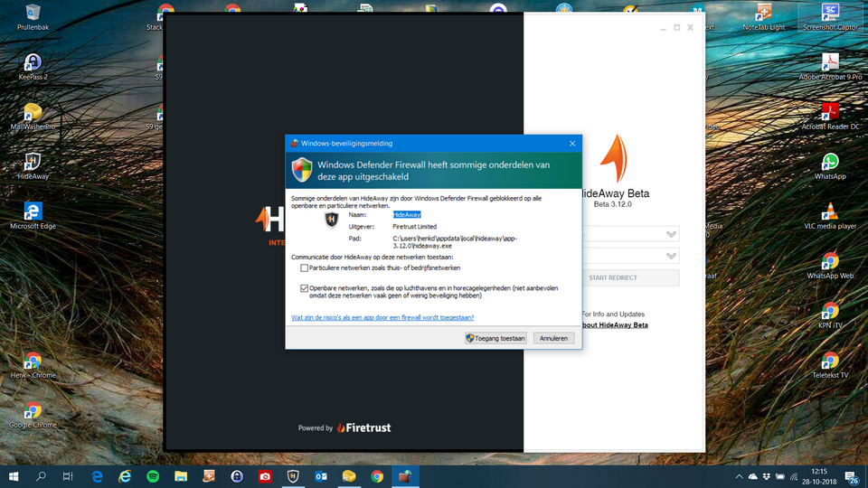Viewport: 868px width, 488px height.
Task: Open KeePass 2 desktop shortcut
Action: point(33,66)
